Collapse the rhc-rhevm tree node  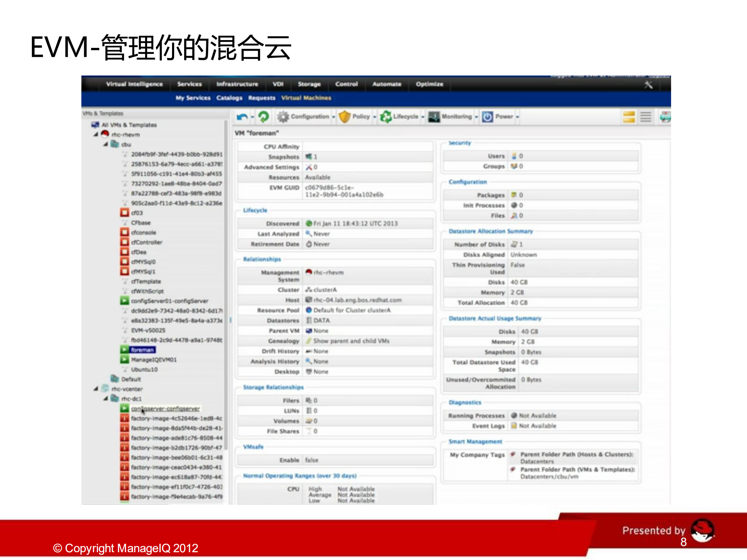click(95, 134)
